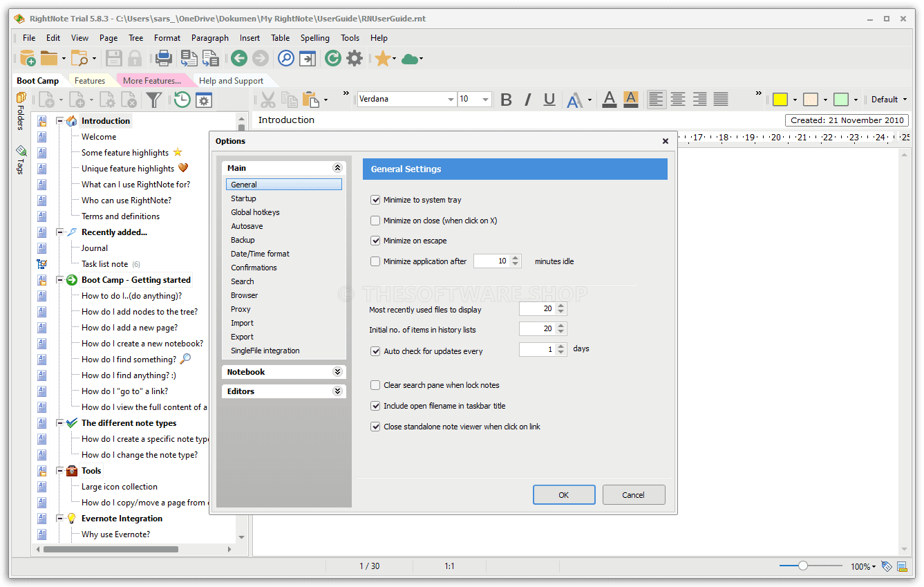Enable Minimize application after idle checkbox
924x587 pixels.
[375, 261]
